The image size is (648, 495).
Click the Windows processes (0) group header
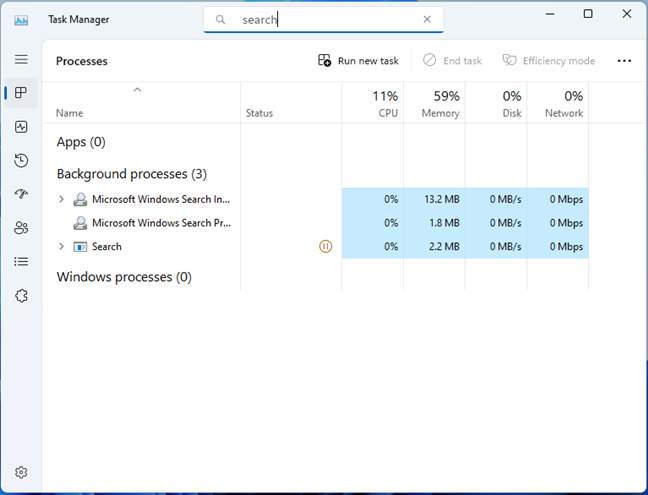pyautogui.click(x=124, y=277)
